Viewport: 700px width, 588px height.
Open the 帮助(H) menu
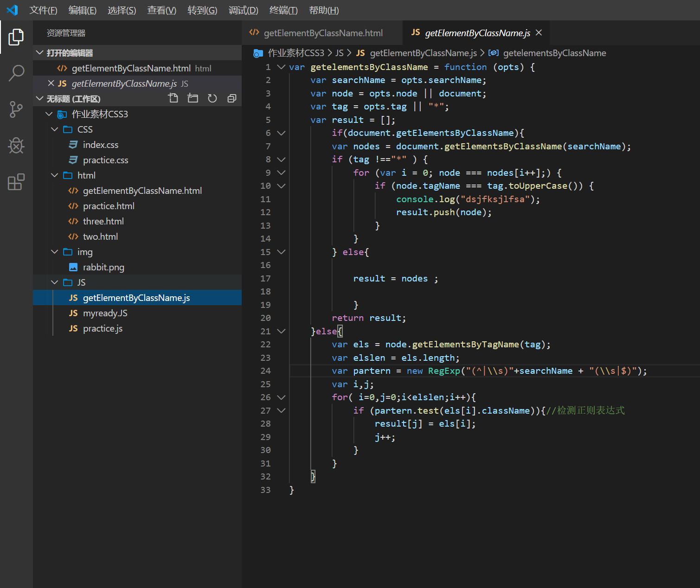point(324,10)
